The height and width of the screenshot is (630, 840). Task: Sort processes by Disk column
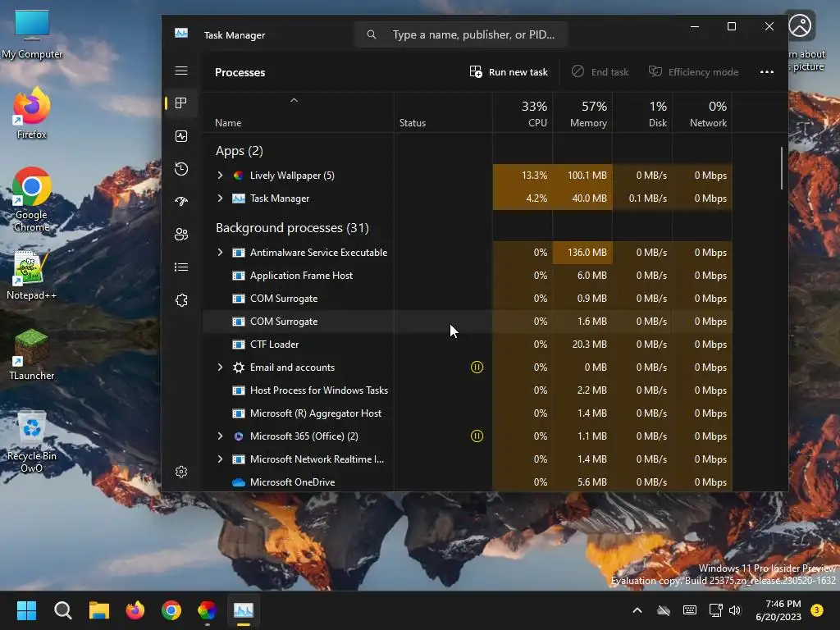pos(642,113)
